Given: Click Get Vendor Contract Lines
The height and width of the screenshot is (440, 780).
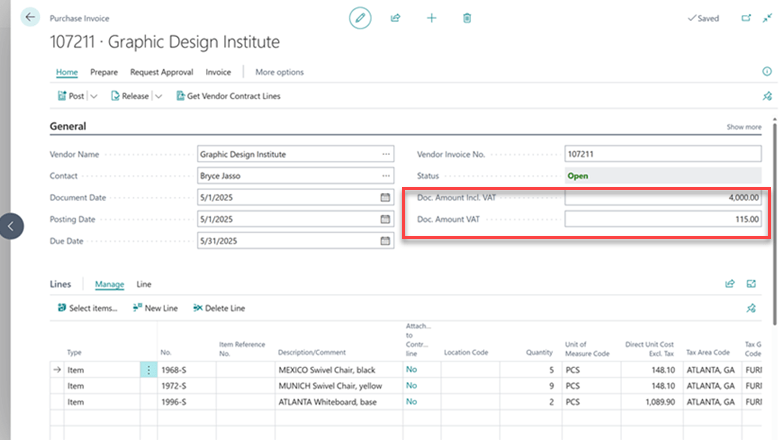Looking at the screenshot, I should point(228,96).
